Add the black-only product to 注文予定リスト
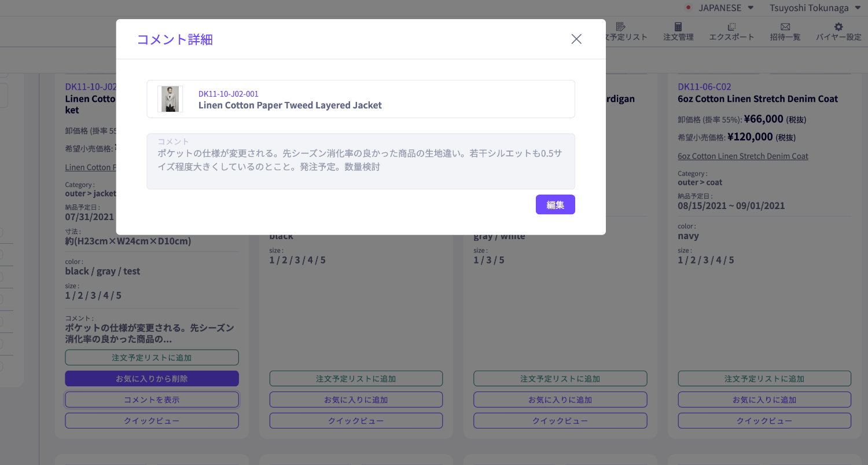868x465 pixels. click(356, 379)
